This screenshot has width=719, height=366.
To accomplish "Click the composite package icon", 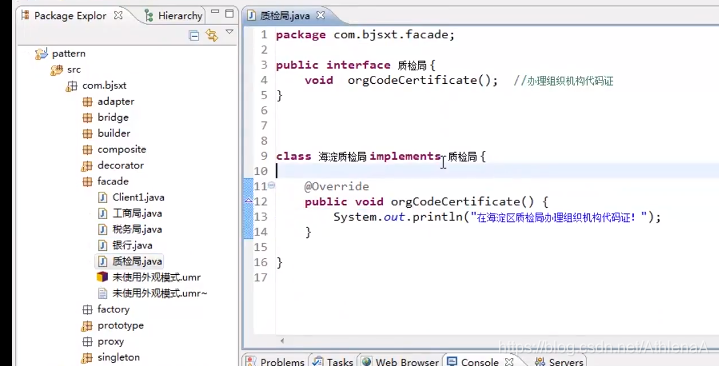I will pos(87,150).
